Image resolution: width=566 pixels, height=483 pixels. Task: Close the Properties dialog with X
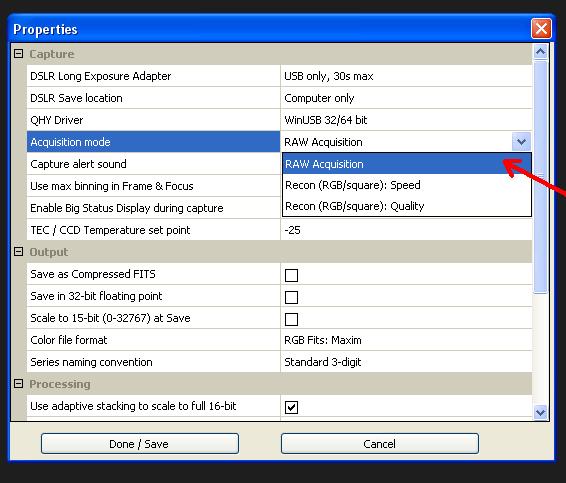point(541,29)
